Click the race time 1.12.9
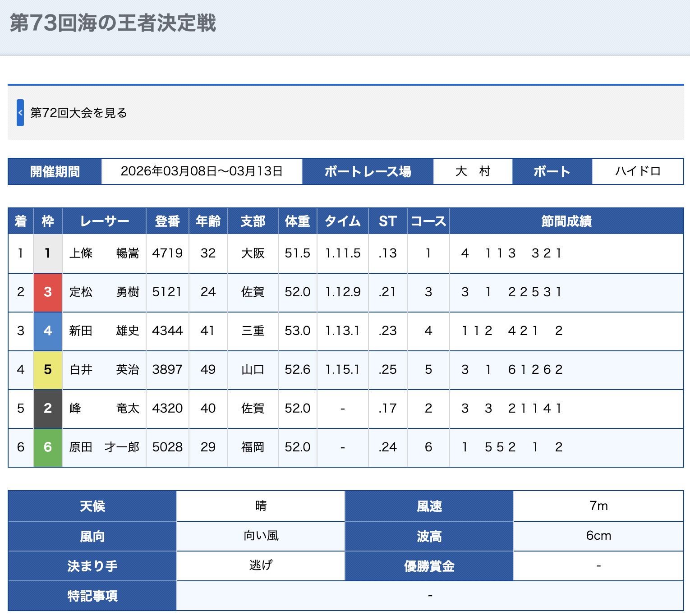690x616 pixels. (343, 292)
